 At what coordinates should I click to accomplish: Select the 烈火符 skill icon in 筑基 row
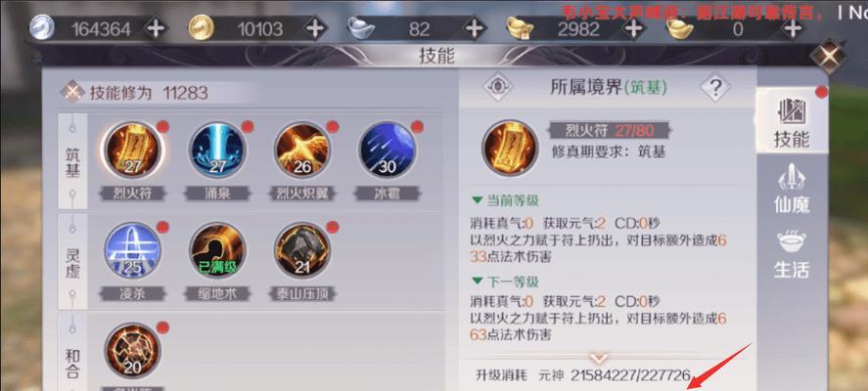(132, 150)
